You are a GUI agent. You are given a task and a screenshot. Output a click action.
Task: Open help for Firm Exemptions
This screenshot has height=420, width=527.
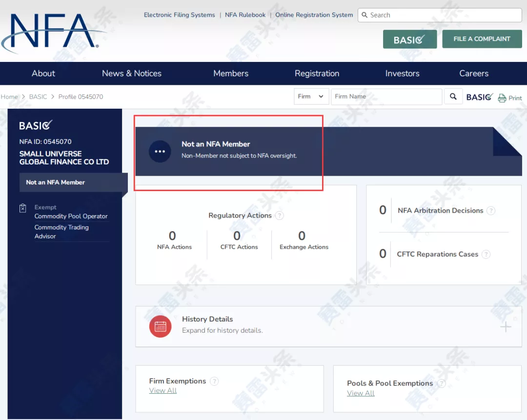point(214,381)
